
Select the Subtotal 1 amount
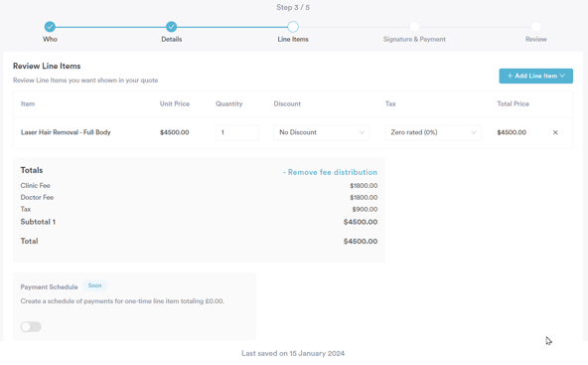(x=361, y=222)
